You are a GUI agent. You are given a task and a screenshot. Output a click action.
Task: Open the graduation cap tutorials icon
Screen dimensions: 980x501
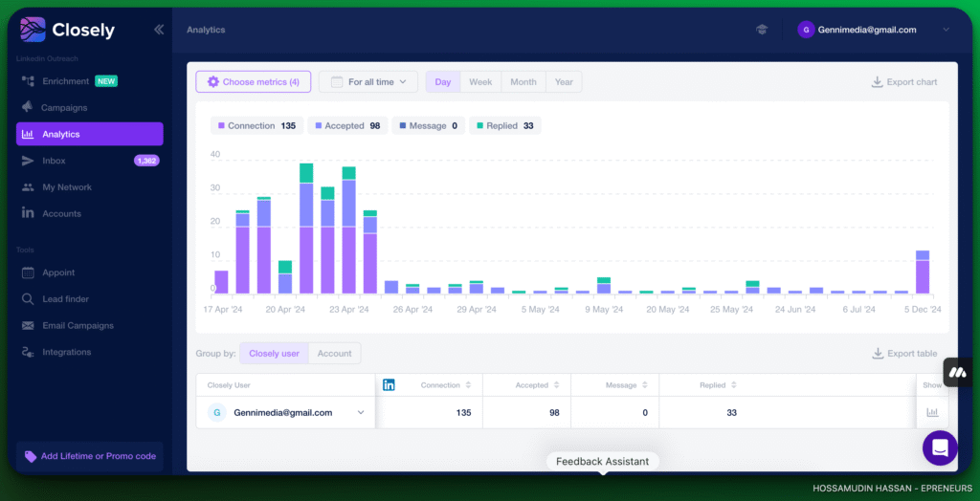tap(762, 30)
